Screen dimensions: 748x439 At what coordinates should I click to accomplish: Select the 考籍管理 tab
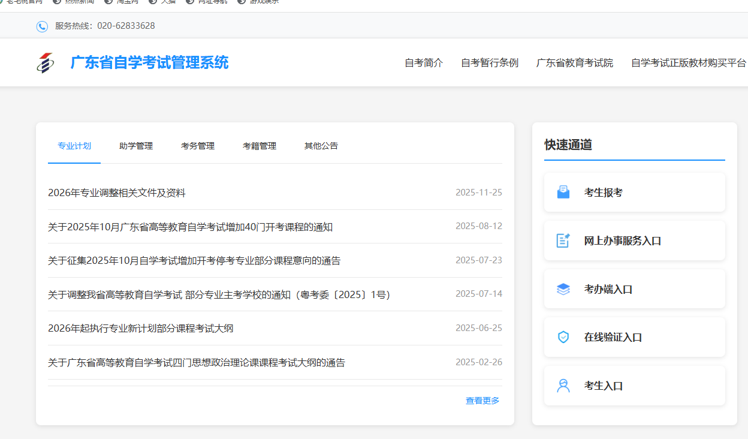tap(259, 146)
